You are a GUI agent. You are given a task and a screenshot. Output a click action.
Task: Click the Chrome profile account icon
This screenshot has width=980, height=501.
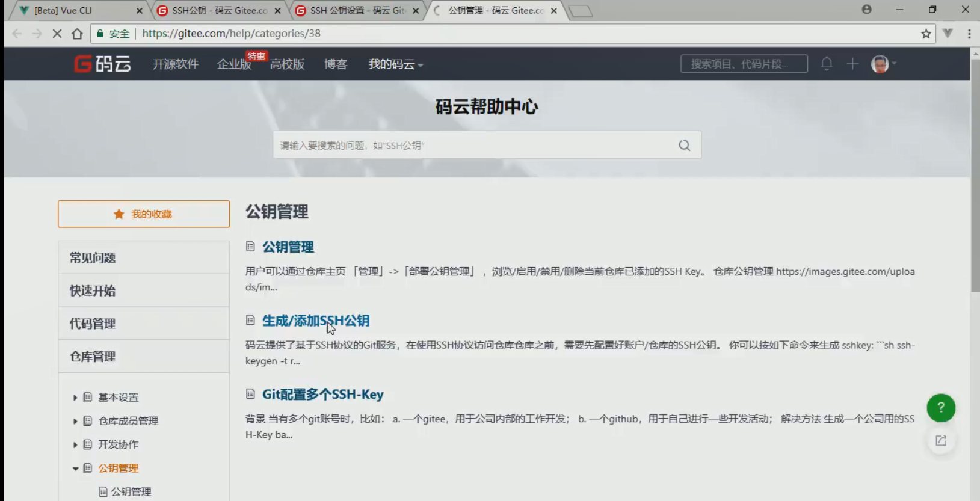pyautogui.click(x=866, y=10)
